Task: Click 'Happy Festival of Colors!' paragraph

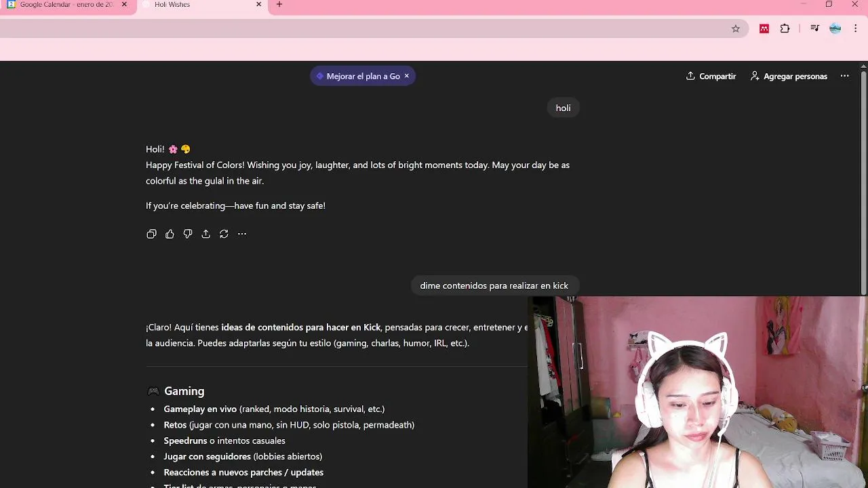Action: pos(357,173)
